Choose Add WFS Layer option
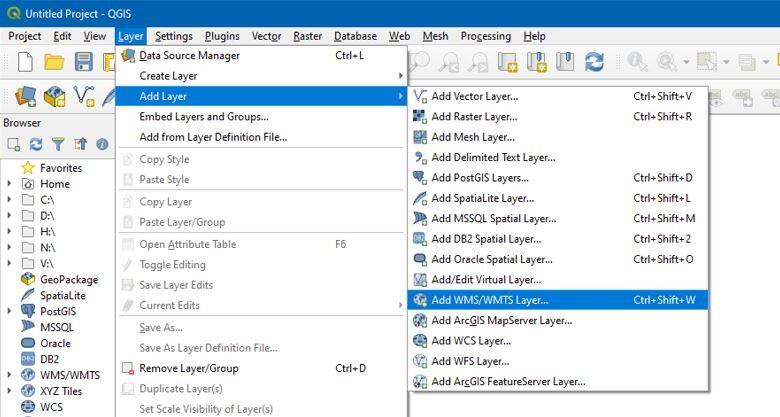The height and width of the screenshot is (417, 780). click(558, 361)
